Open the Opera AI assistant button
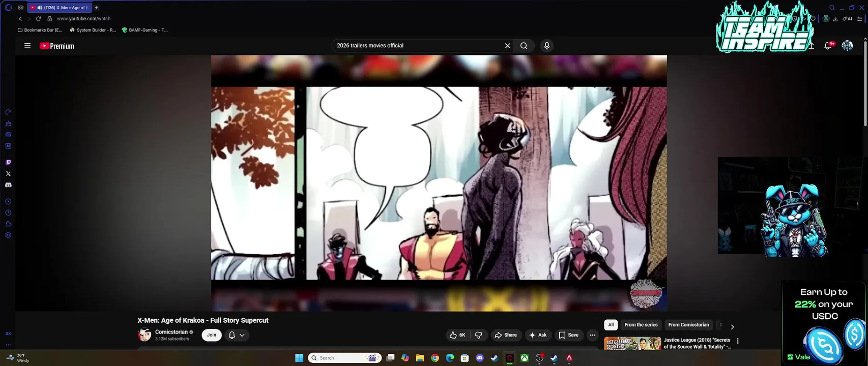Viewport: 868px width, 366px height. point(848,19)
